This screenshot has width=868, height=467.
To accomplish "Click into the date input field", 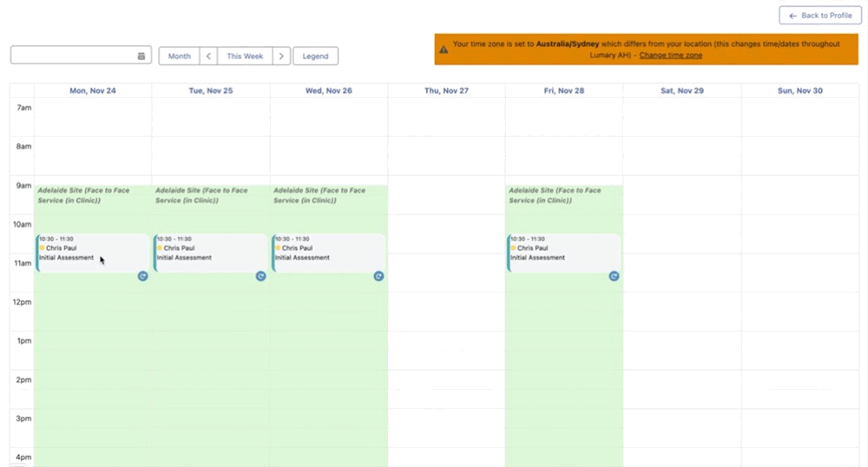I will [x=74, y=56].
